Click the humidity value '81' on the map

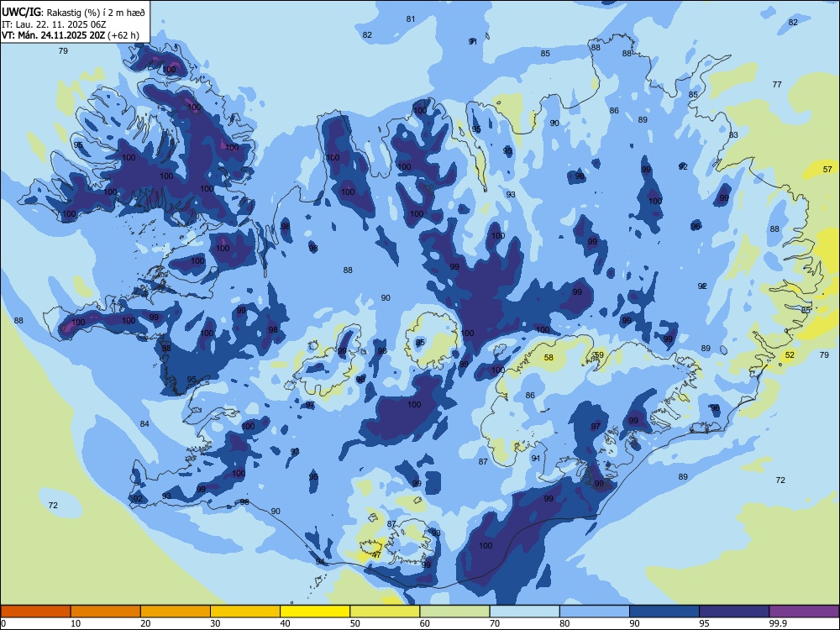point(411,18)
